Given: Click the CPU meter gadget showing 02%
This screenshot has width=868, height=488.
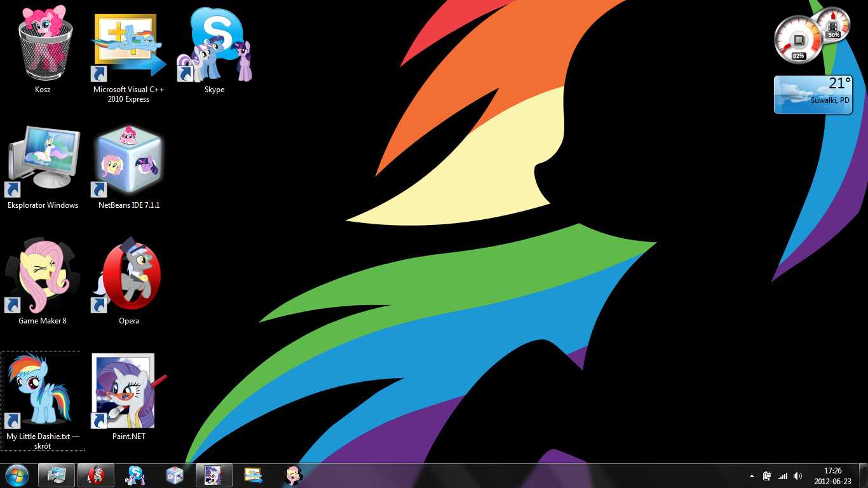Looking at the screenshot, I should 797,41.
